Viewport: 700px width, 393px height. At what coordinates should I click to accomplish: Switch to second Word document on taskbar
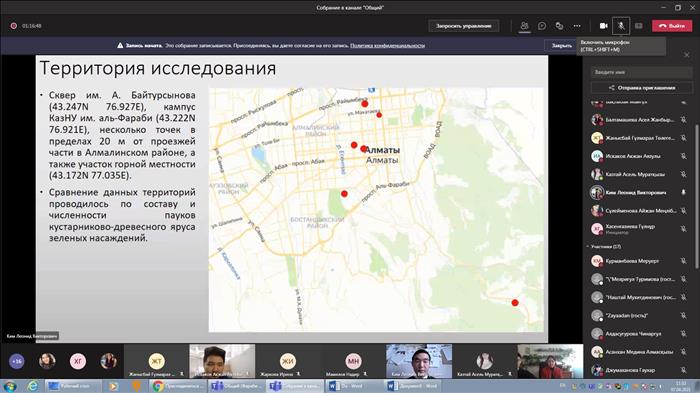413,386
